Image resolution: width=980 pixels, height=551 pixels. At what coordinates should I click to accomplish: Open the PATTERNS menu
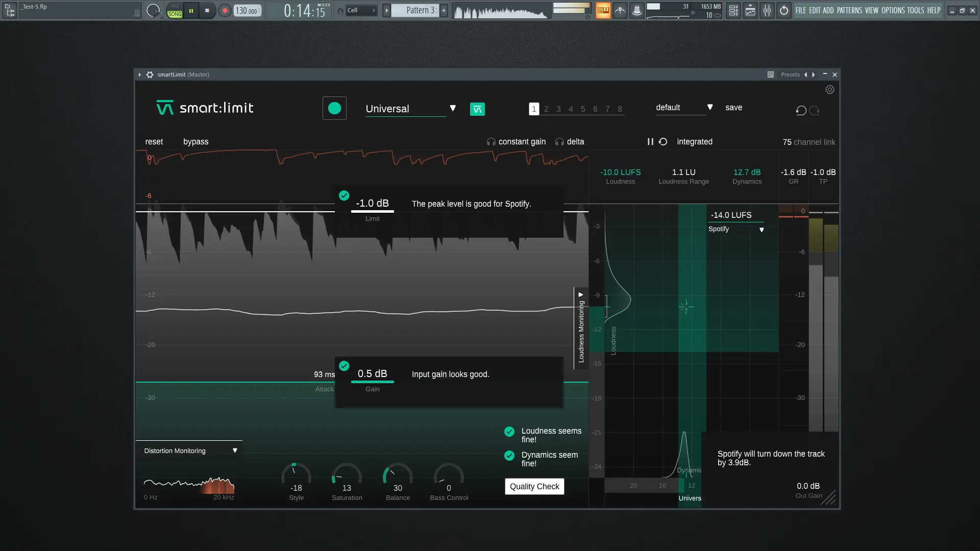click(x=849, y=10)
